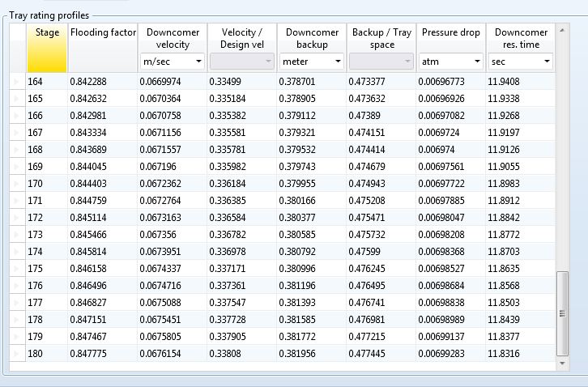Click the Pressure drop column header
The image size is (588, 387).
(x=451, y=38)
